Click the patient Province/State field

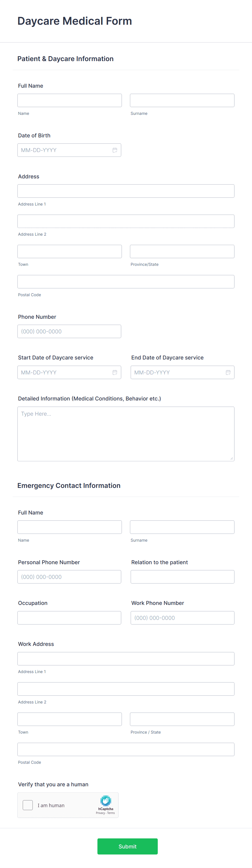182,251
